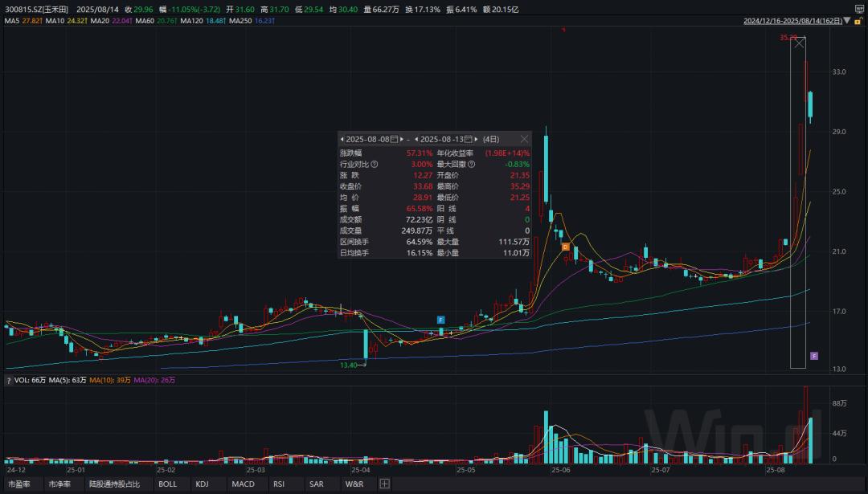Switch to the MACD indicator tab
Viewport: 868px width, 494px height.
(x=243, y=484)
